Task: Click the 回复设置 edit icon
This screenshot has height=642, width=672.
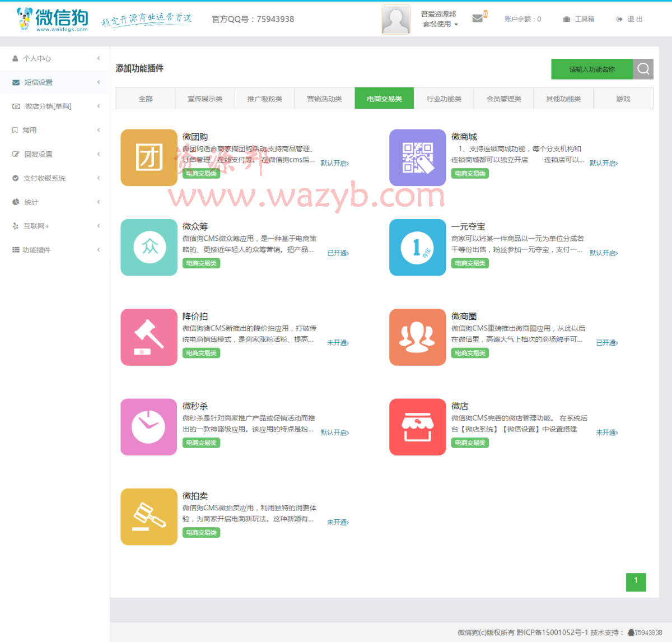Action: coord(16,154)
